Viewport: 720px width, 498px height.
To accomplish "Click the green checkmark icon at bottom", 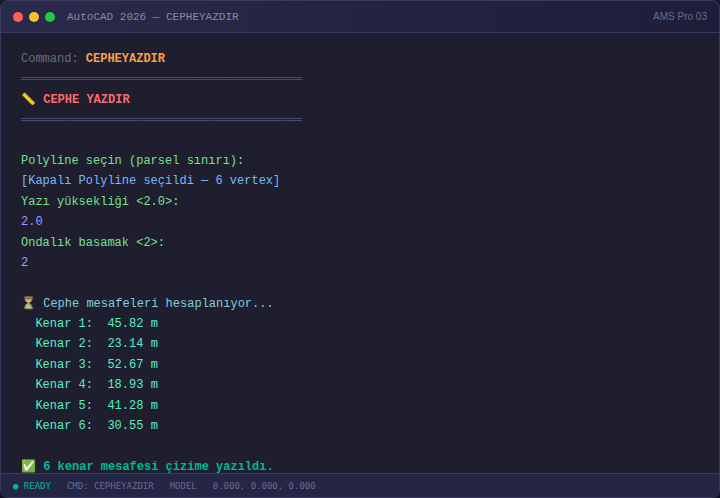I will [x=28, y=466].
